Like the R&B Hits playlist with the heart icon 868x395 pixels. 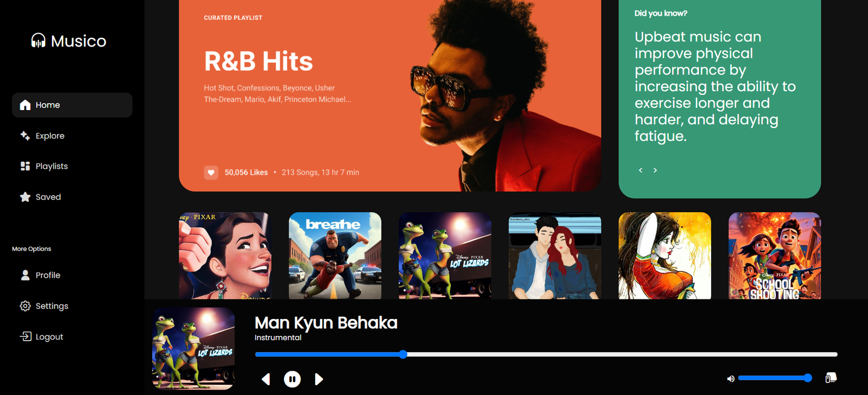point(211,173)
